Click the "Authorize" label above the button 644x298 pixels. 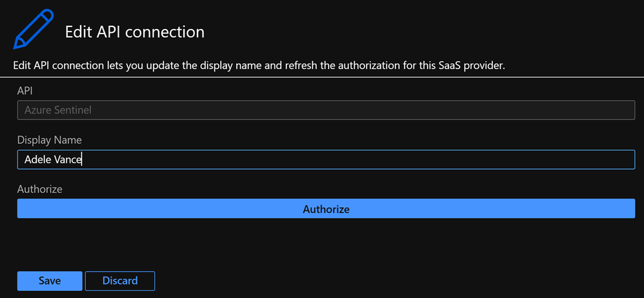click(39, 189)
